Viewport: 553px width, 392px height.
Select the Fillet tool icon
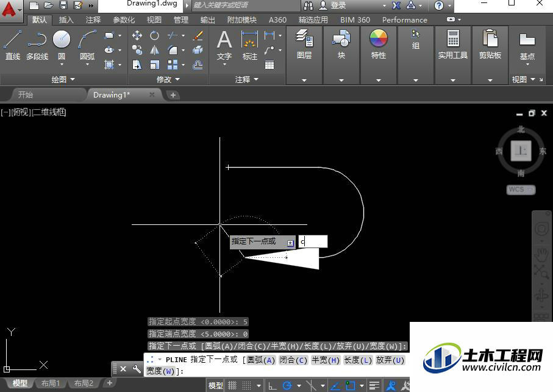click(173, 50)
